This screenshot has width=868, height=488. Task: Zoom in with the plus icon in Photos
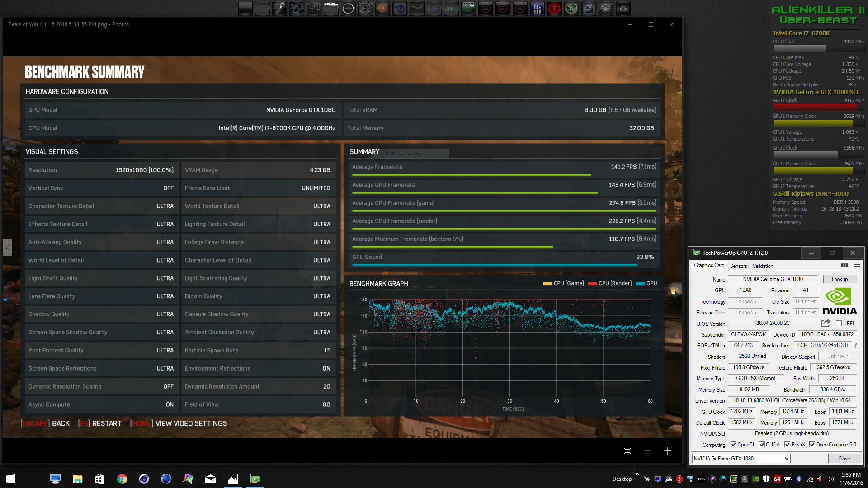[667, 451]
